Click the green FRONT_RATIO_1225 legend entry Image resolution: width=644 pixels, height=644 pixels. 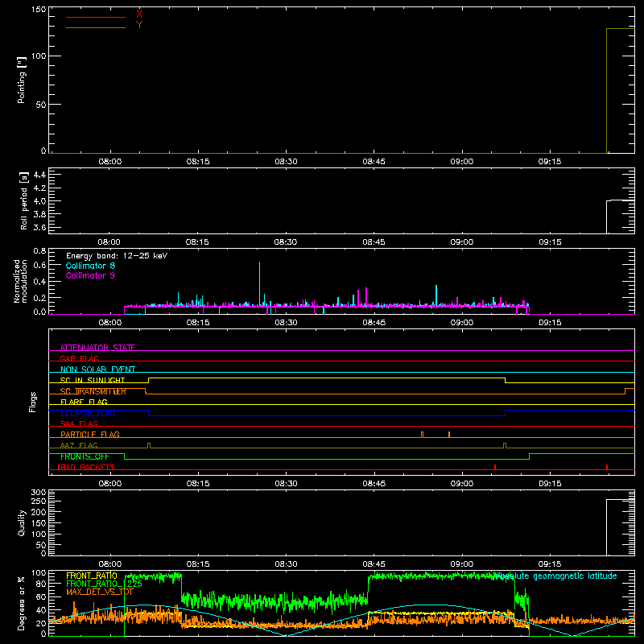point(104,584)
